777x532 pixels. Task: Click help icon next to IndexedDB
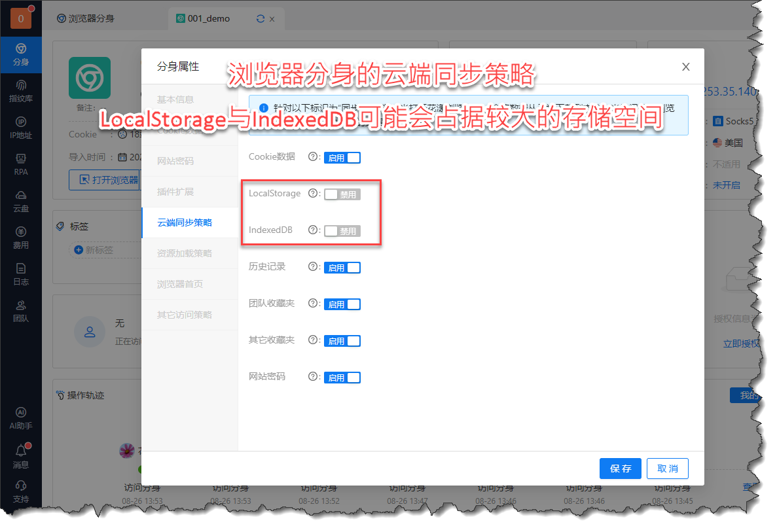[313, 230]
